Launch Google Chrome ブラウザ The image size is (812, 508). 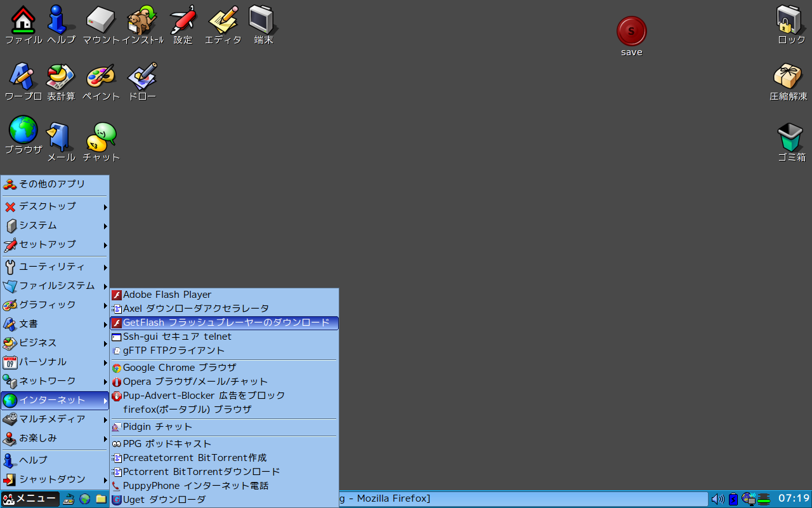(225, 368)
